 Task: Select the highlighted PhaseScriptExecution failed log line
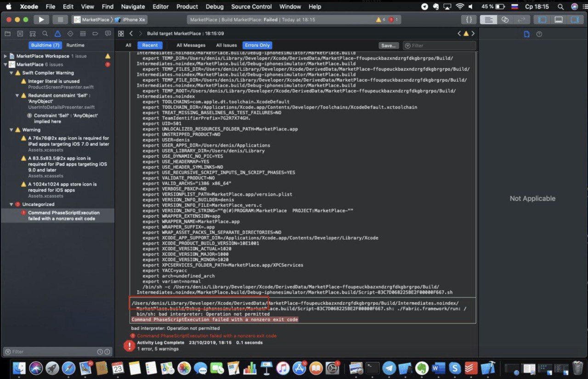(x=215, y=319)
